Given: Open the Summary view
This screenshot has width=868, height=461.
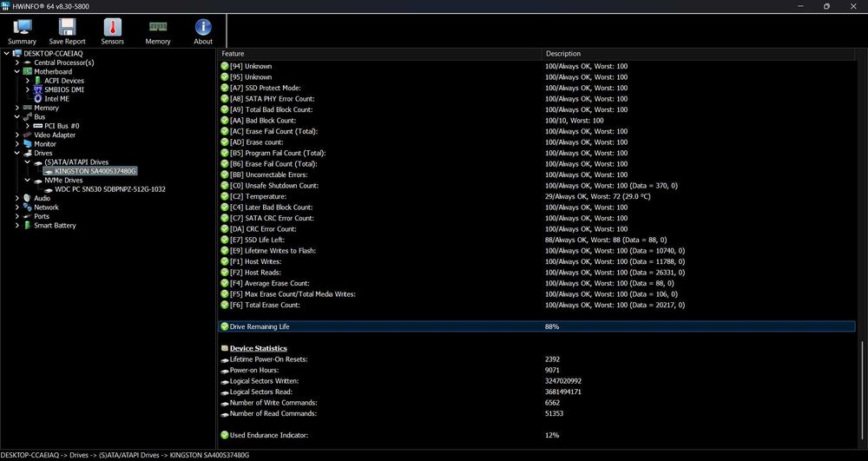Looking at the screenshot, I should [22, 32].
